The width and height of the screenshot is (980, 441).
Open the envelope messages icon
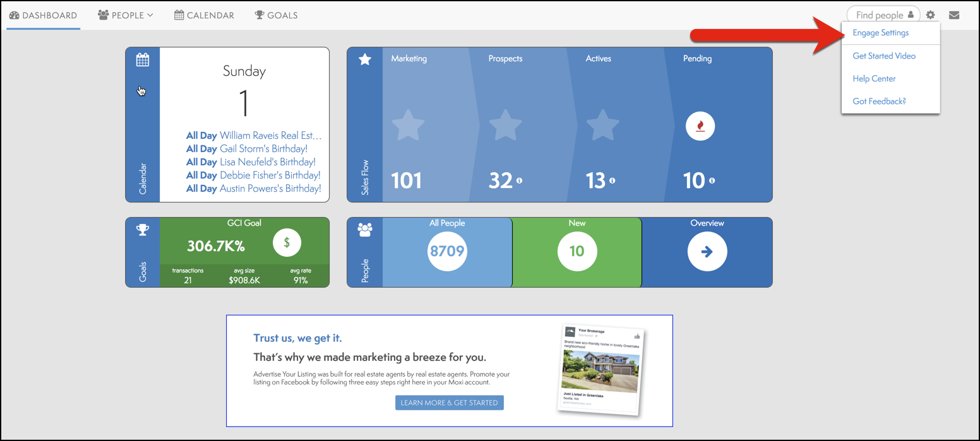pyautogui.click(x=953, y=15)
